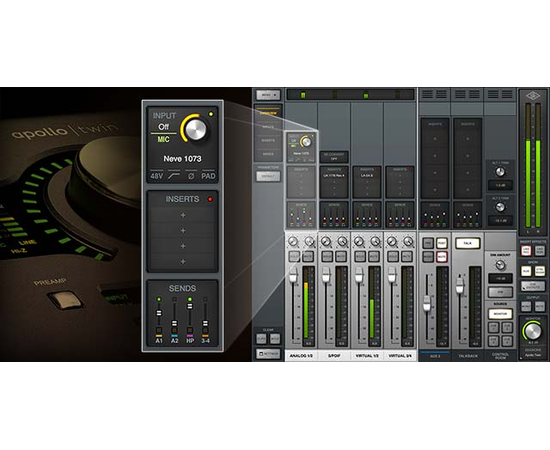
Task: Click the large preamp gain knob
Action: pos(196,129)
